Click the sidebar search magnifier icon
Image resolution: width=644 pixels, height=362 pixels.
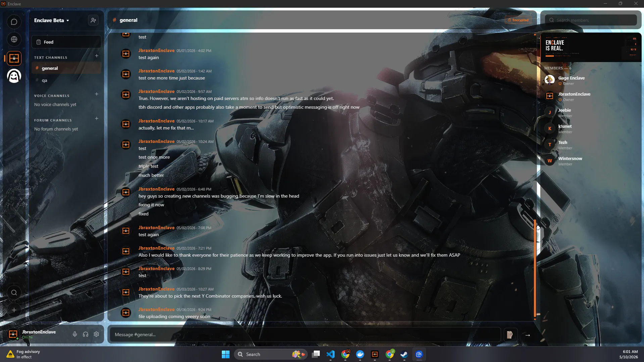14,293
